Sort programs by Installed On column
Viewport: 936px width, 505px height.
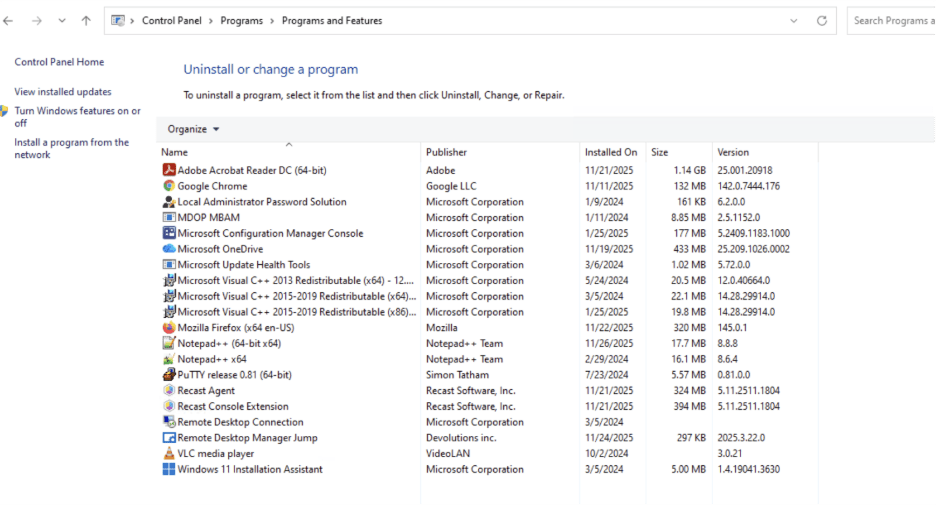[x=610, y=152]
